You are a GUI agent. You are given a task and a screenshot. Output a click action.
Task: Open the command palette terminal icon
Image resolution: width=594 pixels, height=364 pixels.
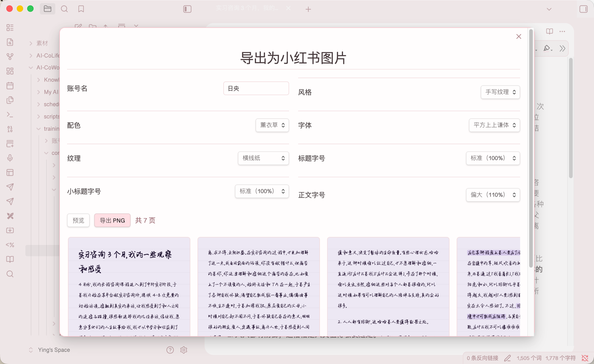[x=10, y=115]
